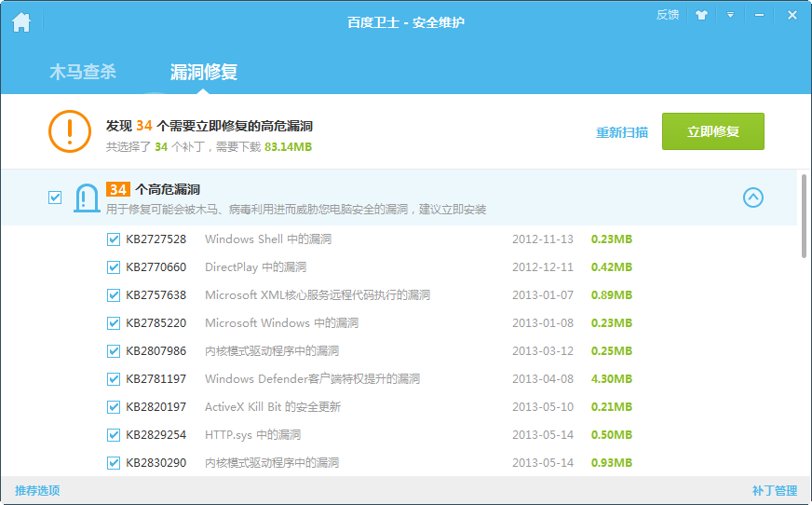812x505 pixels.
Task: Click the 0.89MB size value
Action: [x=612, y=295]
